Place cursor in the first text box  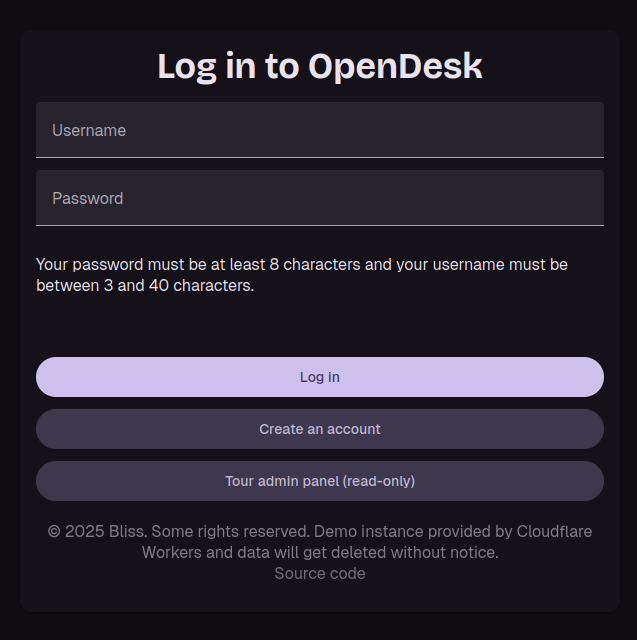coord(319,130)
